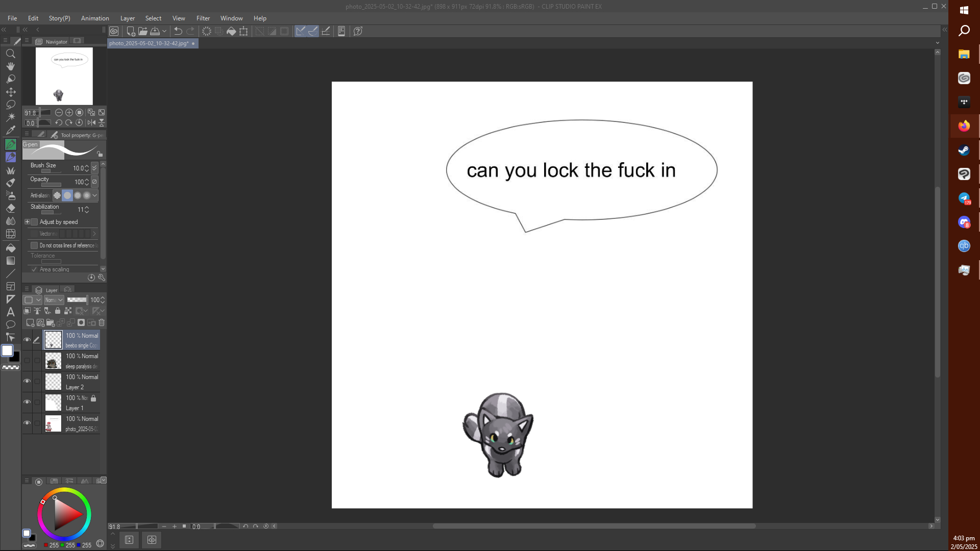The width and height of the screenshot is (980, 551).
Task: Select the Fill bucket tool
Action: [x=11, y=248]
